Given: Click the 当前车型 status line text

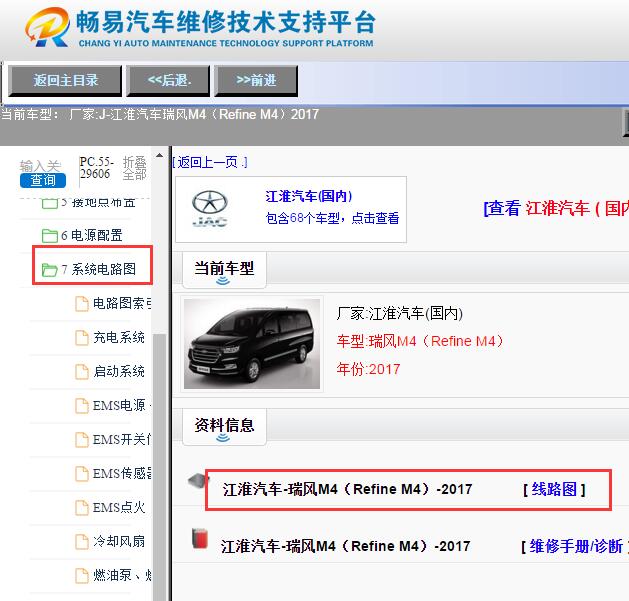Looking at the screenshot, I should pos(160,115).
